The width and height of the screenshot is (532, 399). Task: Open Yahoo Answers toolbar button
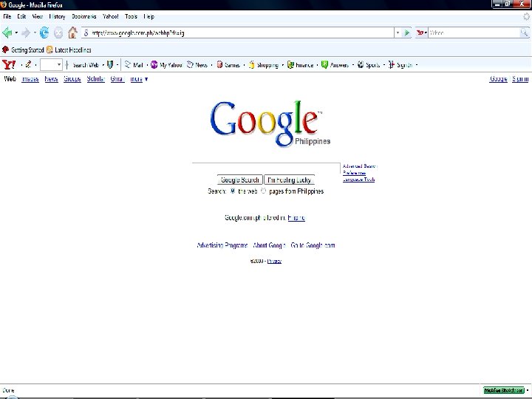point(335,65)
